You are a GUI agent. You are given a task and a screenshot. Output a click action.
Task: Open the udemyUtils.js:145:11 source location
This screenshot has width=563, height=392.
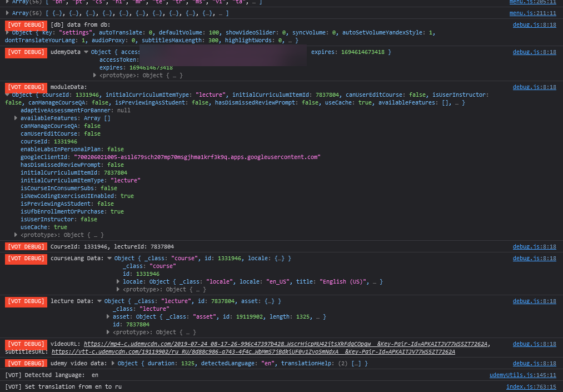[522, 375]
